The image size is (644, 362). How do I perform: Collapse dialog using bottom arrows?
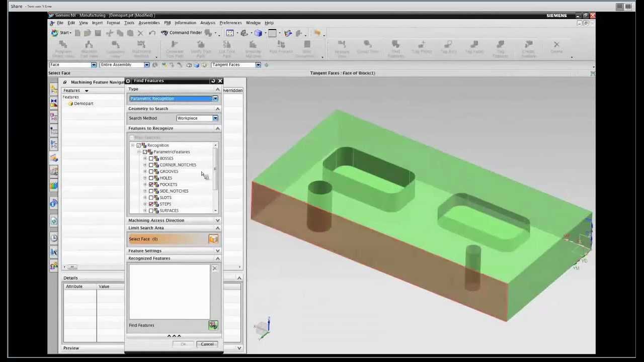pyautogui.click(x=174, y=336)
